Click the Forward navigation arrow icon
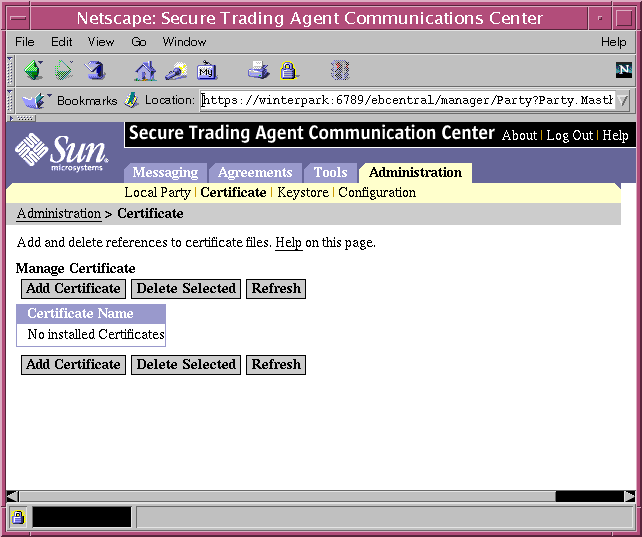This screenshot has width=642, height=537. [x=64, y=70]
